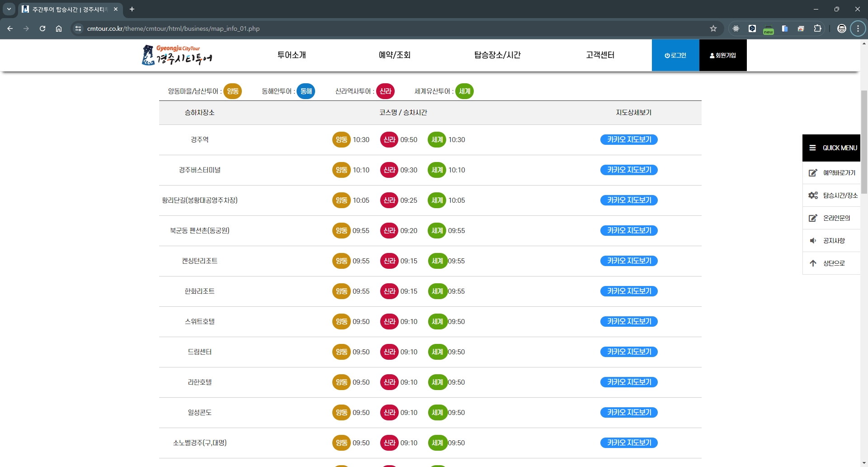The height and width of the screenshot is (467, 868).
Task: Click the 신라 badge in the 경주버스터미널 row
Action: 389,170
